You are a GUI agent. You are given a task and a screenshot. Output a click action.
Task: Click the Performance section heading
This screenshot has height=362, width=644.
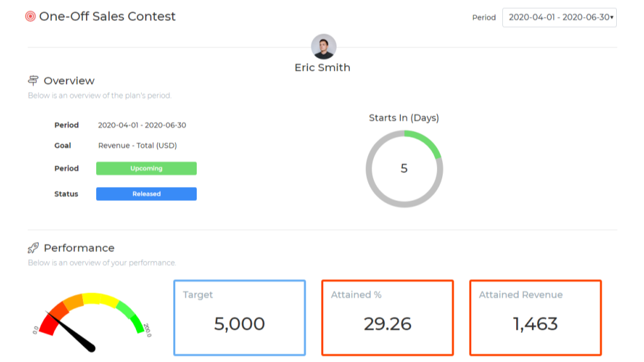click(79, 248)
